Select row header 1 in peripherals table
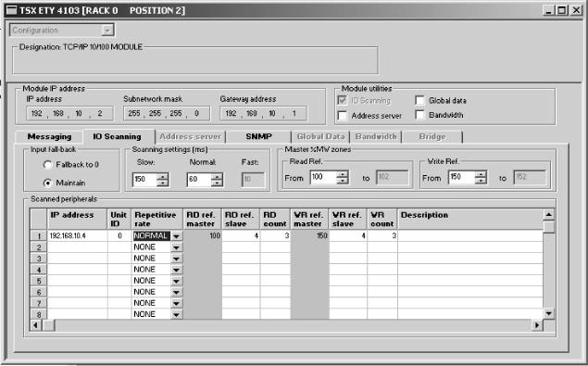Screen dimensions: 588x366 pos(39,235)
